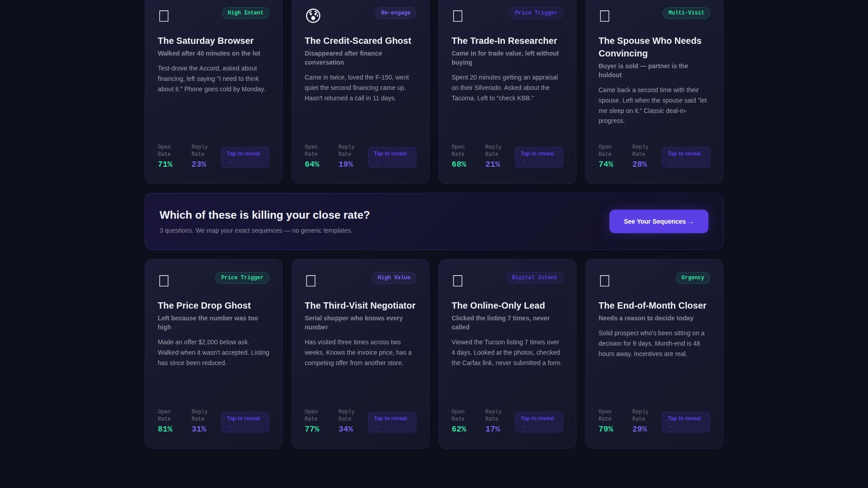Reveal stats for The Credit-Scared Ghost
868x488 pixels.
click(x=392, y=157)
